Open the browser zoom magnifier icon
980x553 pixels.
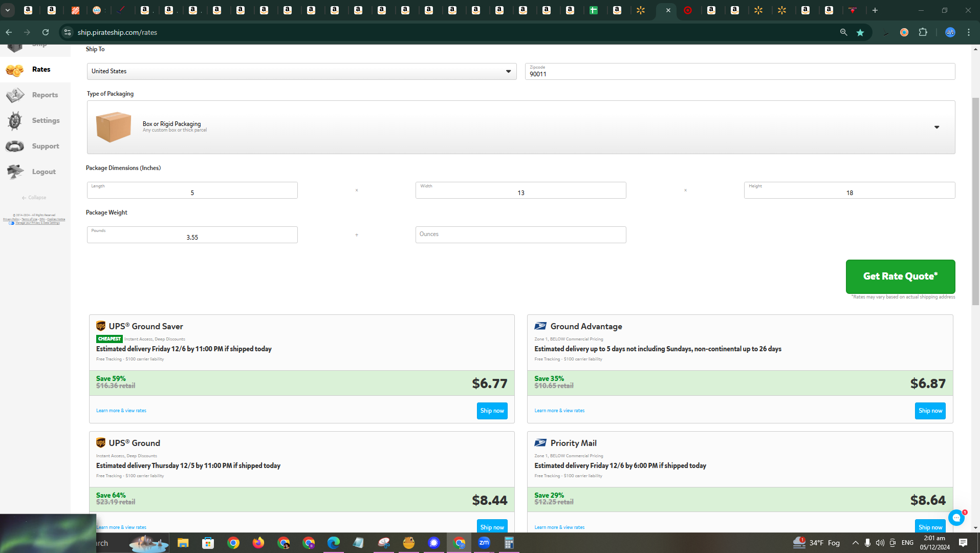843,32
